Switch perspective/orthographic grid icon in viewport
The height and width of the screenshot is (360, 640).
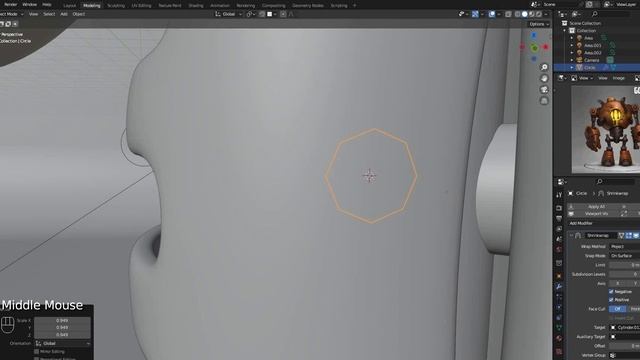[x=544, y=100]
